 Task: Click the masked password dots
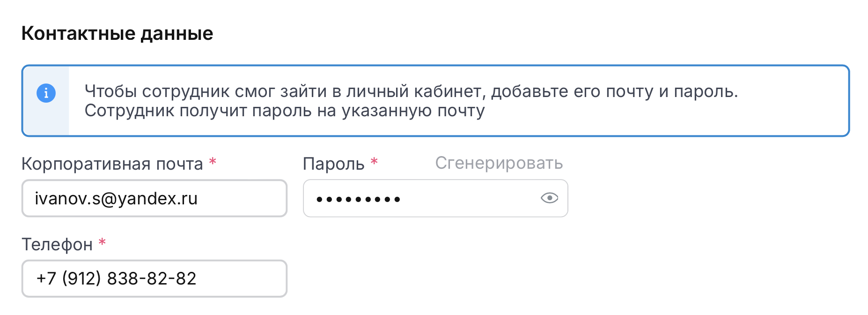tap(358, 199)
